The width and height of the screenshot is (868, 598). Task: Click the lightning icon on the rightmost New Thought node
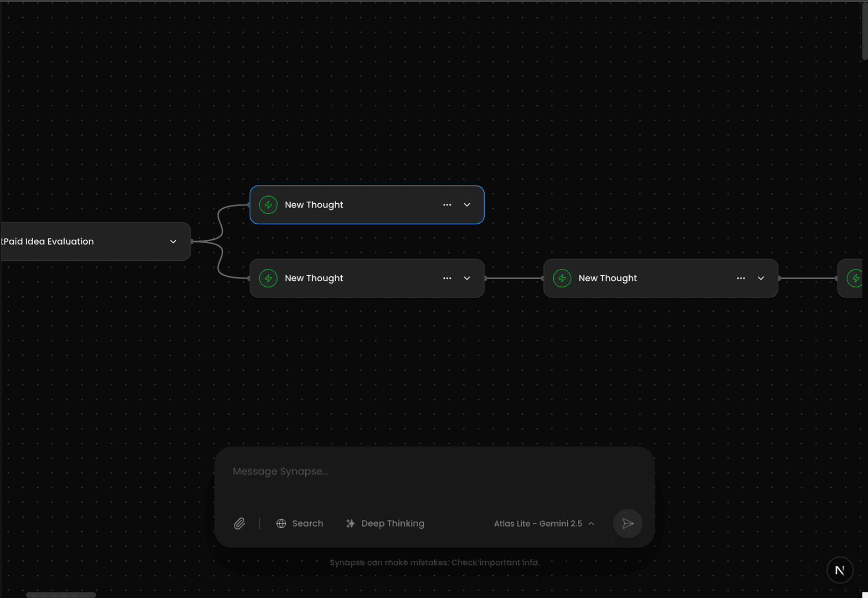[x=562, y=278]
